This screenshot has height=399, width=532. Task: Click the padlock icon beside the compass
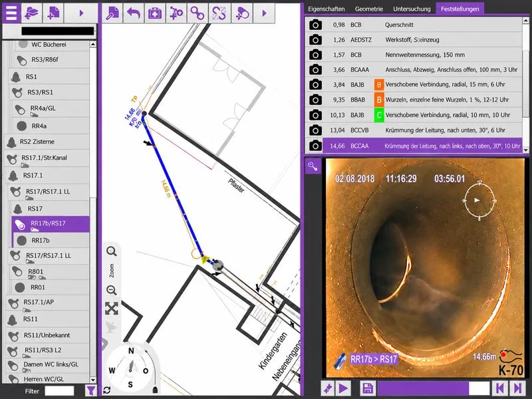(155, 389)
